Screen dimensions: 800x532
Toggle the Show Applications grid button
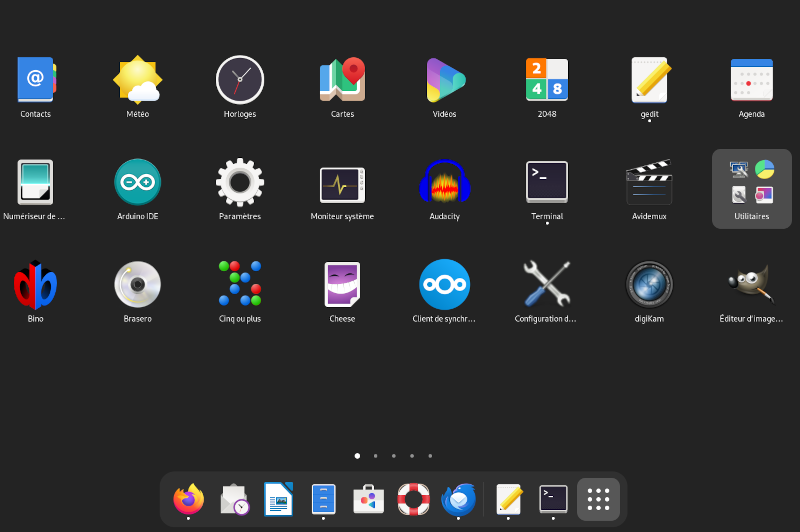click(598, 499)
